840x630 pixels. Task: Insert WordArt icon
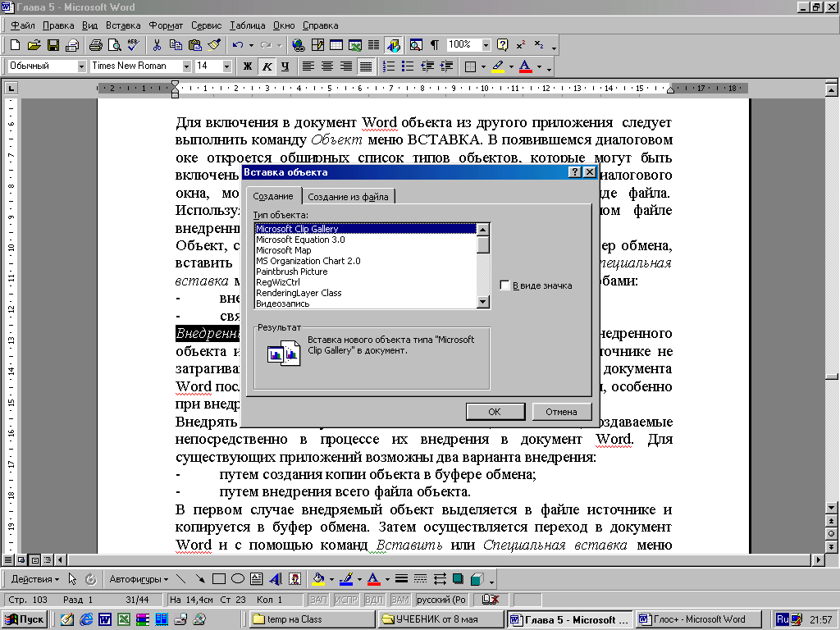276,578
